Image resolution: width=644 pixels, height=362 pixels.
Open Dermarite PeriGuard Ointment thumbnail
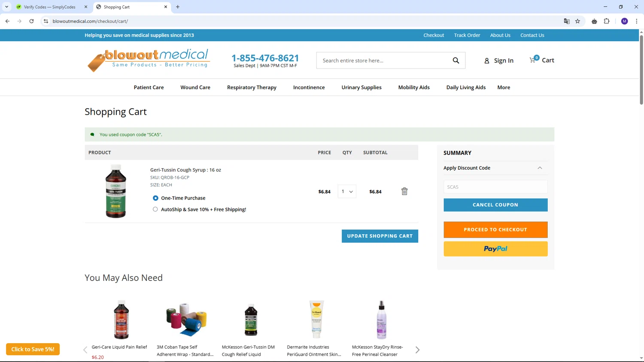pos(316,320)
